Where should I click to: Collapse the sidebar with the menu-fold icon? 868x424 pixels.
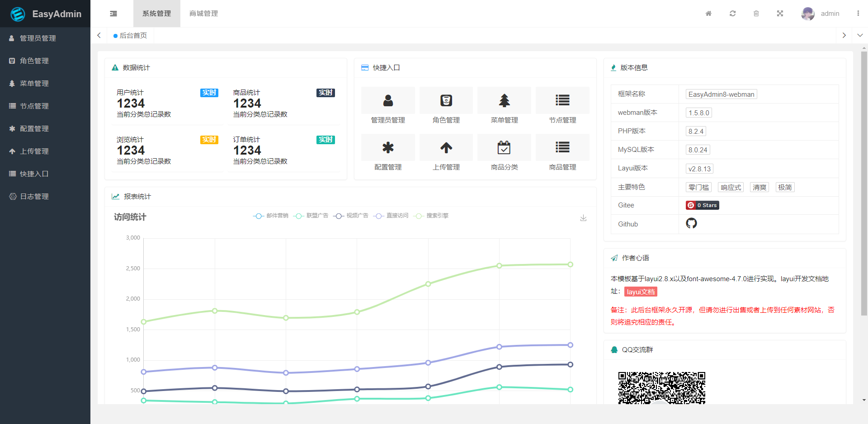click(113, 14)
